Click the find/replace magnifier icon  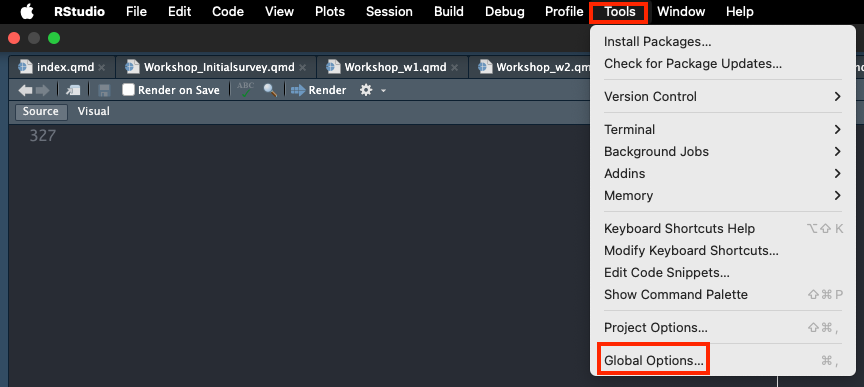270,90
